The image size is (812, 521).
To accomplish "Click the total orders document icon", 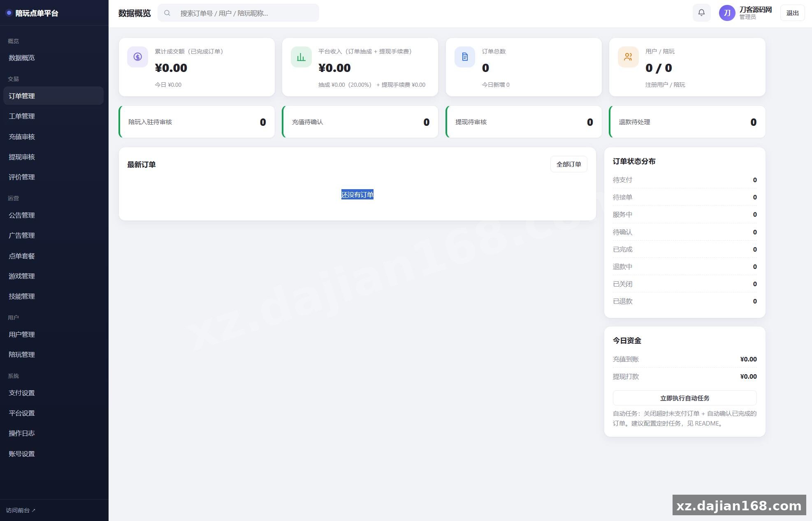I will point(465,57).
